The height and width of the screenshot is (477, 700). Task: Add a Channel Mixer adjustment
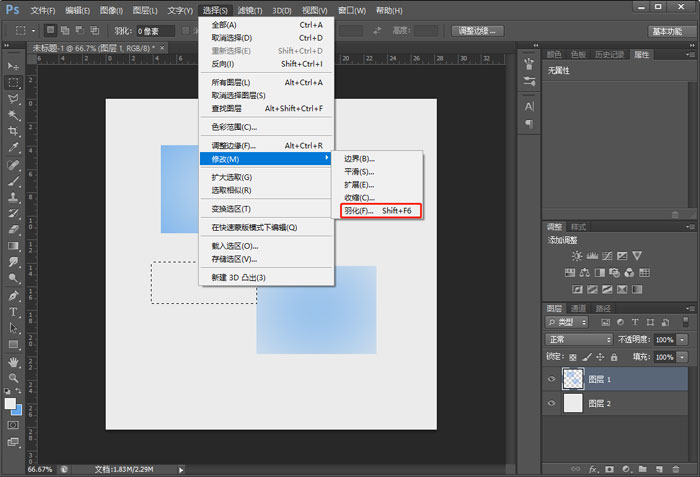click(x=629, y=272)
